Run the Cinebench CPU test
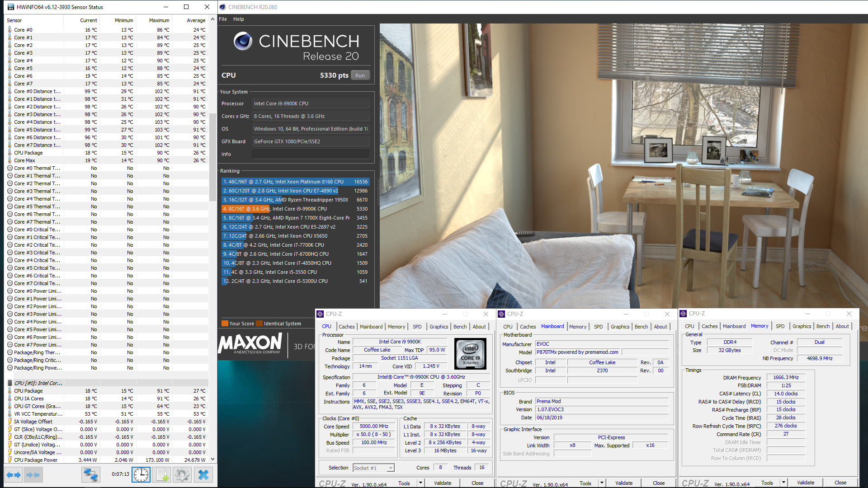Viewport: 868px width, 488px height. [x=360, y=75]
